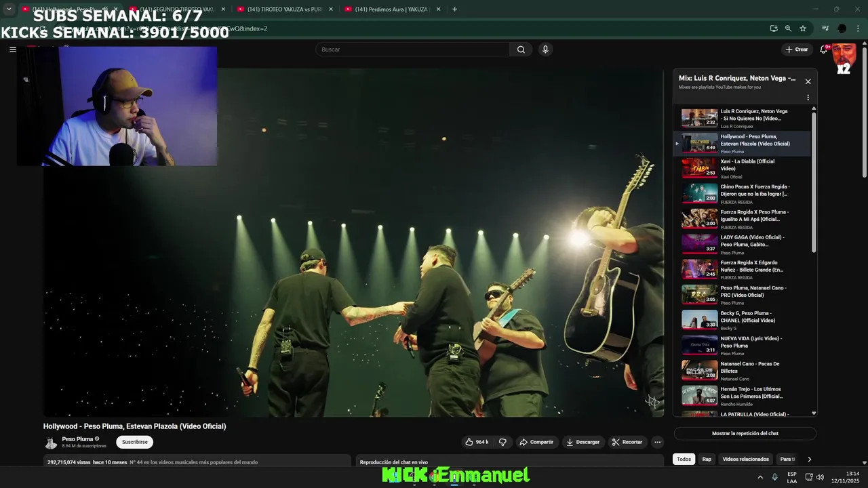Select the Rap filter chip
The height and width of the screenshot is (488, 868).
tap(707, 459)
